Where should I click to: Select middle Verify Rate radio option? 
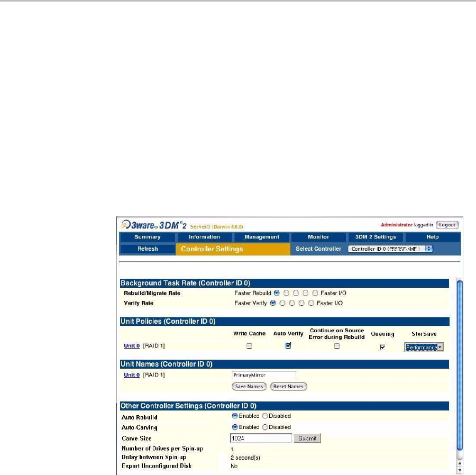point(292,303)
